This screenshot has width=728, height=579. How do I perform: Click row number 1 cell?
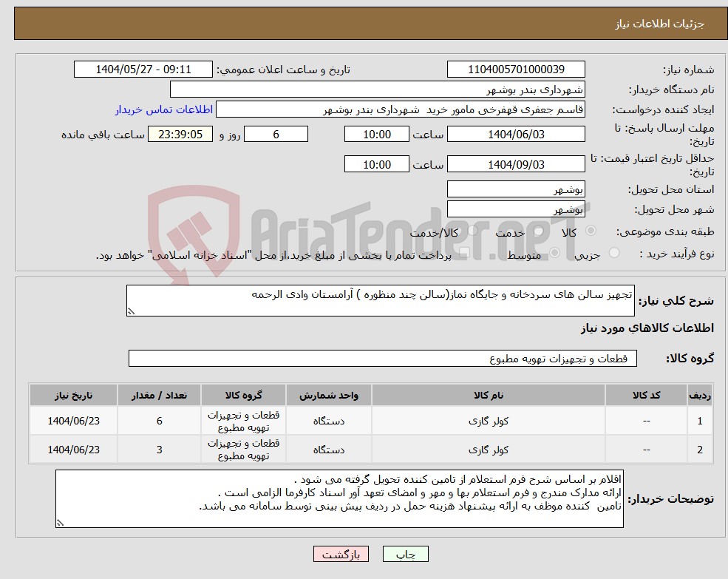coord(700,421)
